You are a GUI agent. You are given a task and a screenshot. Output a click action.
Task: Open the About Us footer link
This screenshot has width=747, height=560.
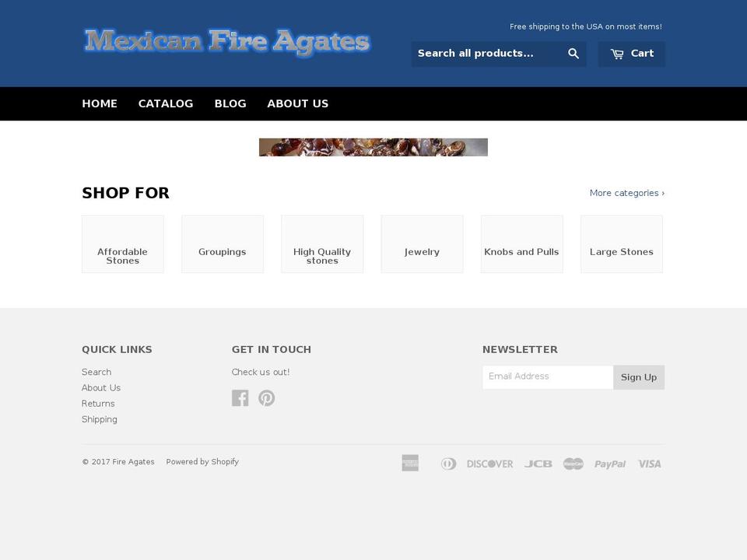tap(101, 387)
